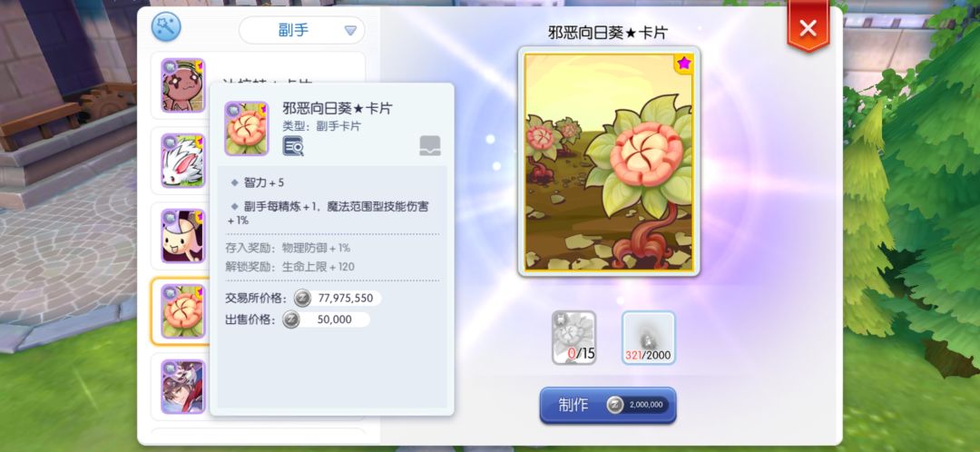Image resolution: width=980 pixels, height=452 pixels.
Task: Select the cream hooded character card
Action: tap(183, 236)
